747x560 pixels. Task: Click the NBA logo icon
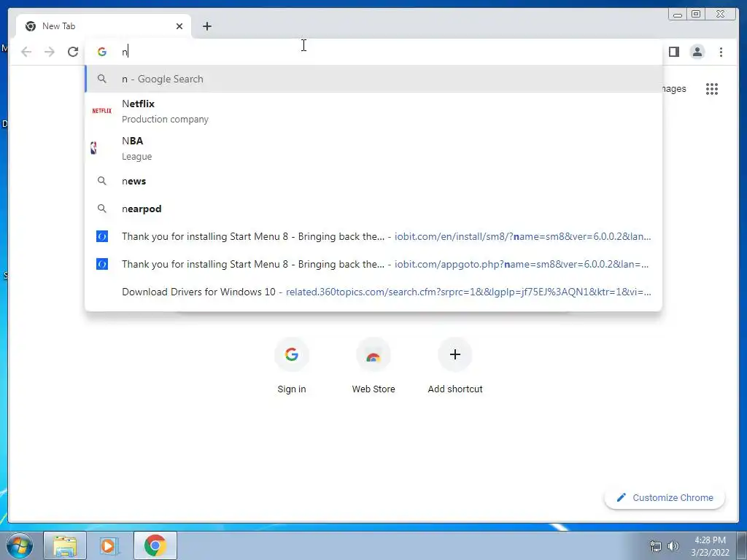94,148
